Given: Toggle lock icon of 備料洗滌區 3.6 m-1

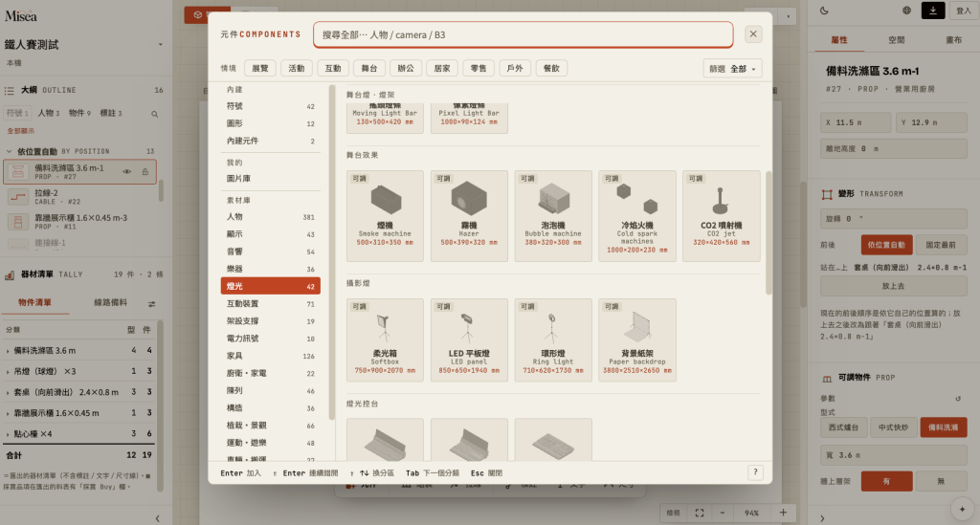Looking at the screenshot, I should pyautogui.click(x=145, y=172).
